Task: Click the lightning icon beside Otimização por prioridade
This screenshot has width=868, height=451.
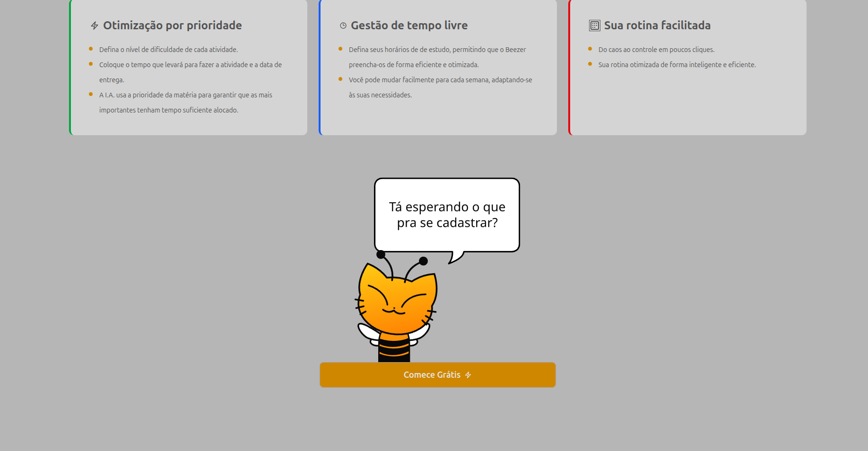Action: pyautogui.click(x=95, y=26)
